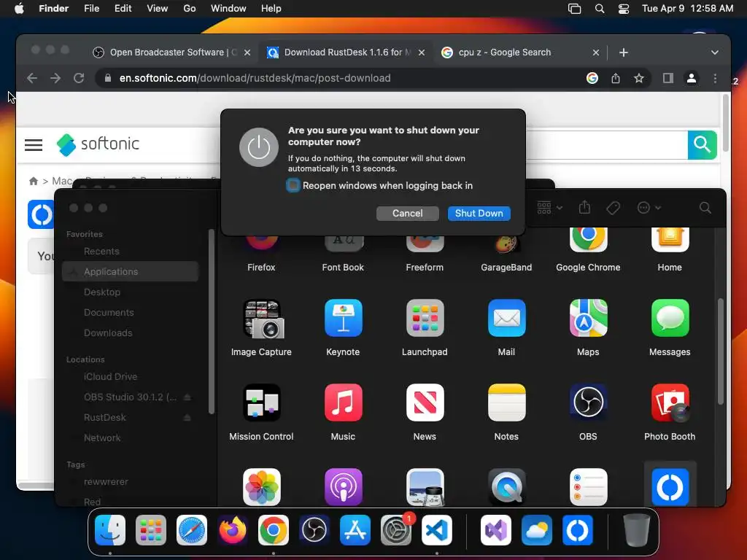Open the Go menu
The image size is (747, 560).
click(x=190, y=9)
